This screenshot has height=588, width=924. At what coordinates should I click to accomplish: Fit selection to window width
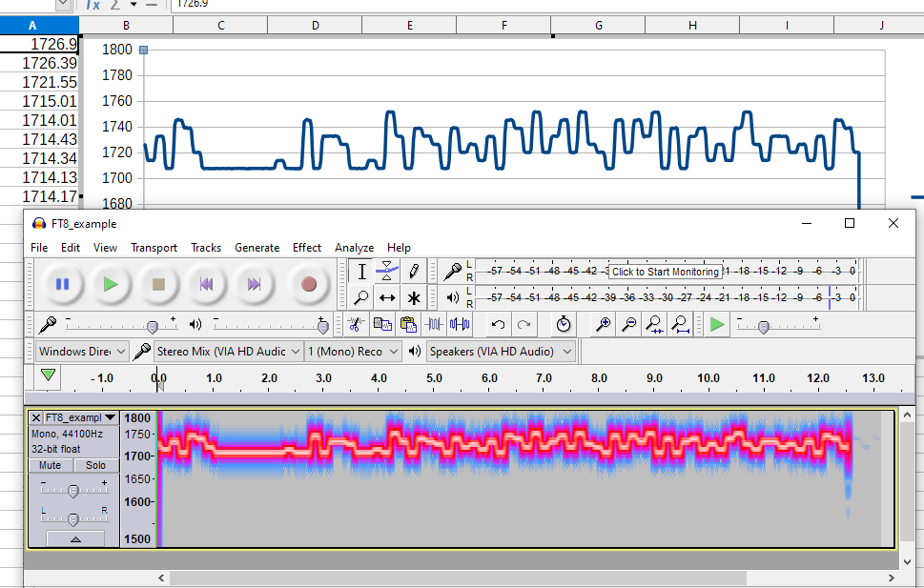655,324
